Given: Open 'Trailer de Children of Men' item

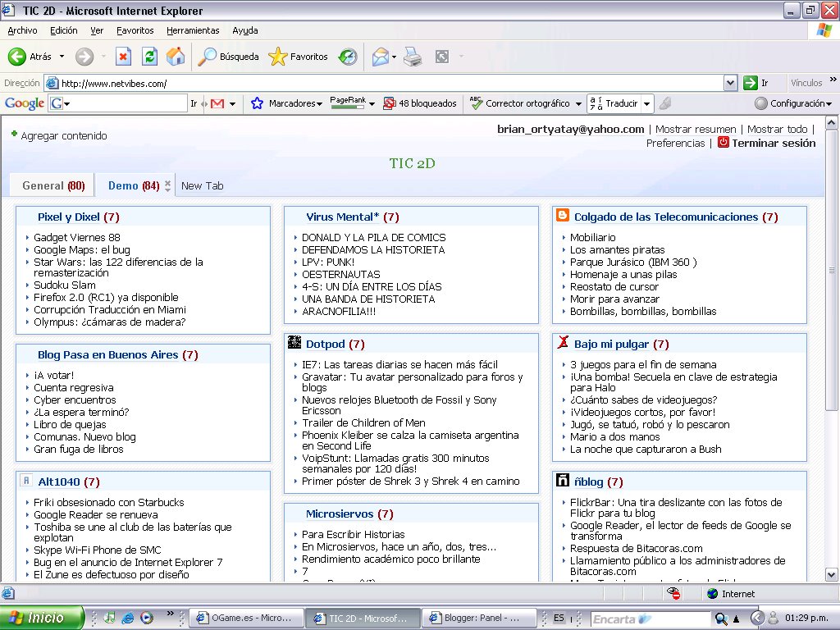Looking at the screenshot, I should point(363,422).
